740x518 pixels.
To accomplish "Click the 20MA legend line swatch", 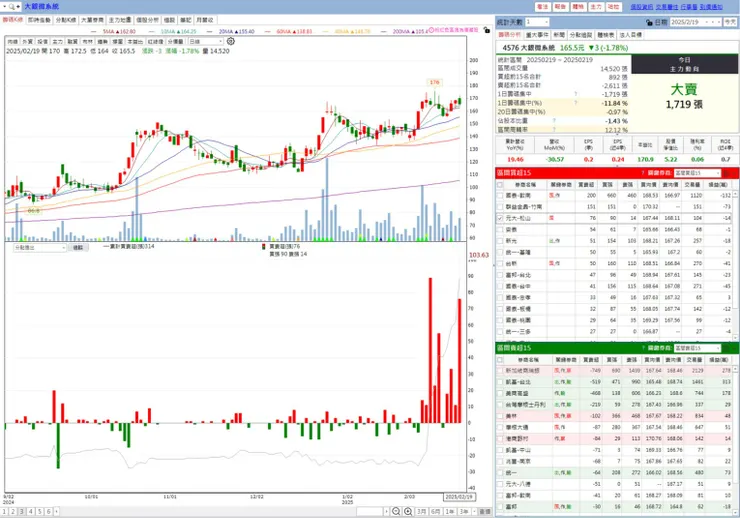I will [211, 32].
